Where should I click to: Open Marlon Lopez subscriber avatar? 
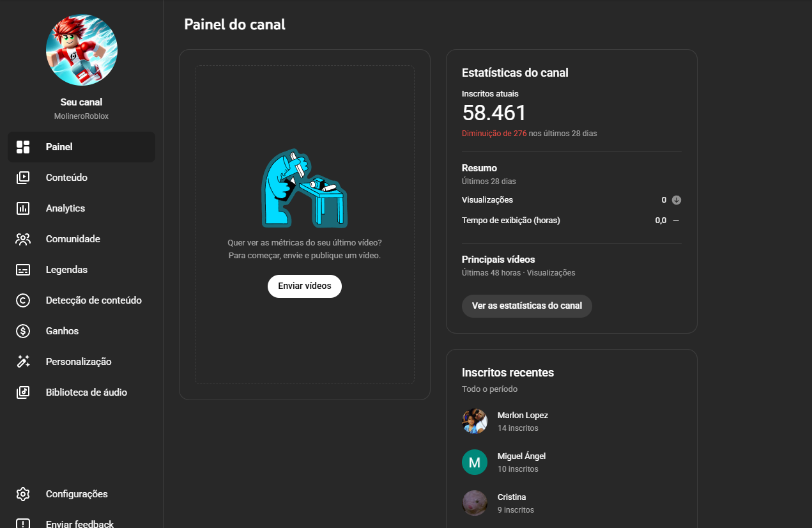point(475,421)
